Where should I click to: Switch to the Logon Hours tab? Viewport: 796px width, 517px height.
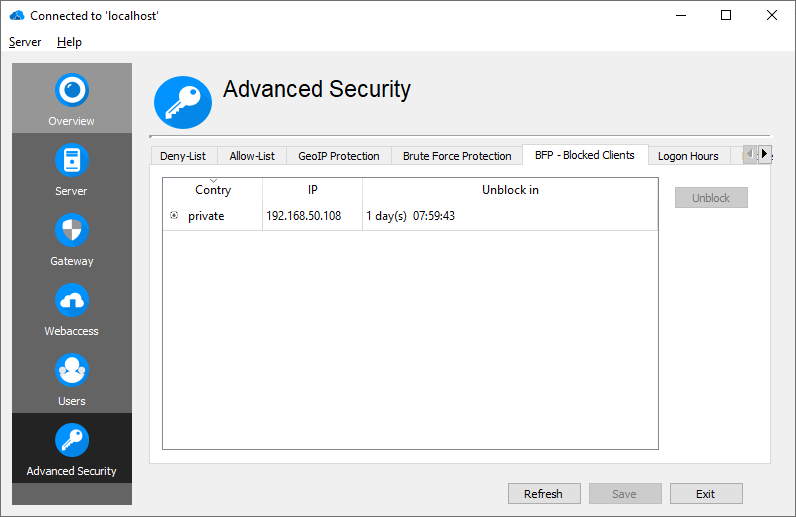(x=688, y=156)
